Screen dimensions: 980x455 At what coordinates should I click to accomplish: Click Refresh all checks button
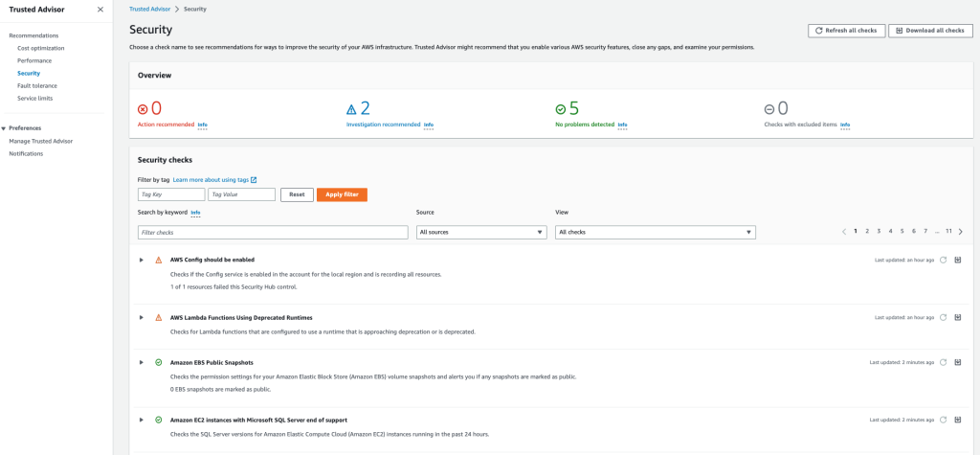(846, 31)
